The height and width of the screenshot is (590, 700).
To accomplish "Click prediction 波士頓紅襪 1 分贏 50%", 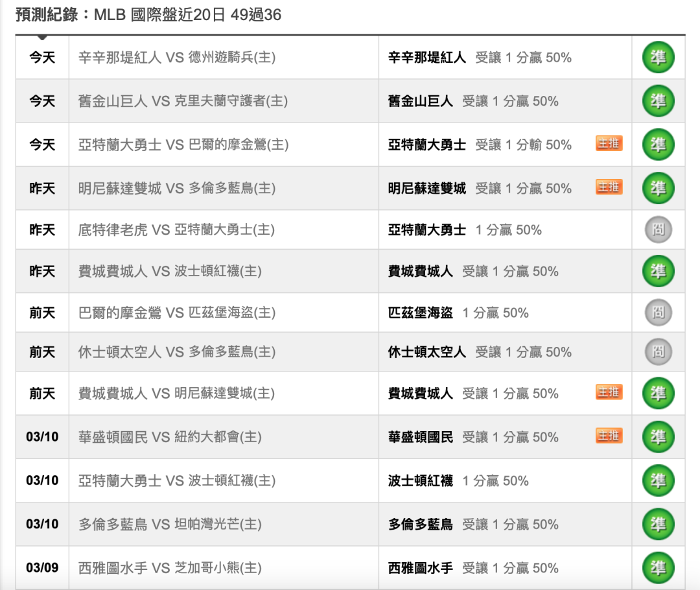I will pos(458,480).
